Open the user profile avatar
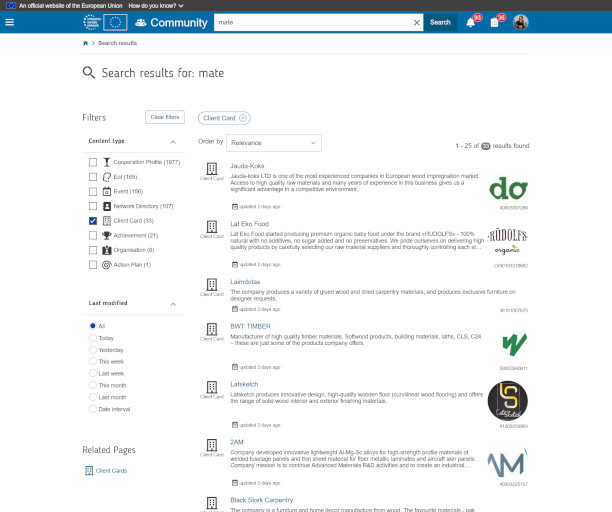 tap(520, 22)
